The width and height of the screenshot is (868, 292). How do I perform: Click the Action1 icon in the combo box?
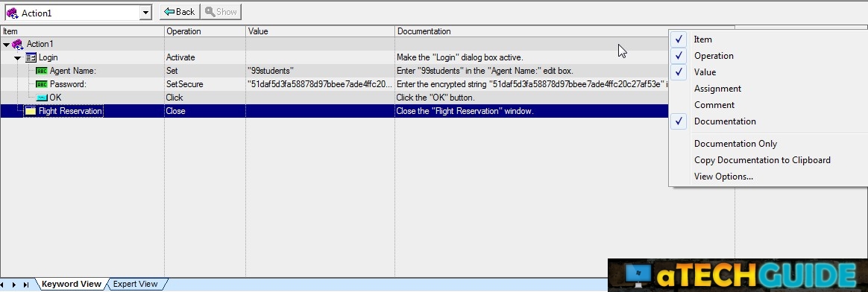tap(12, 13)
